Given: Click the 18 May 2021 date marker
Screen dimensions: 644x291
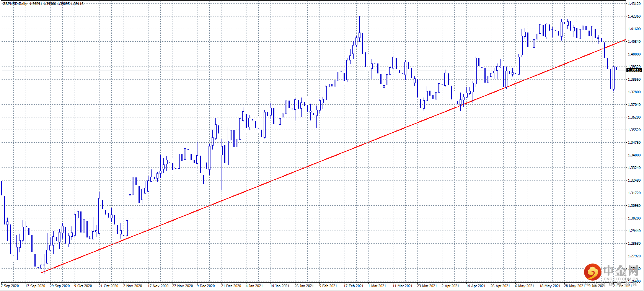Looking at the screenshot, I should pyautogui.click(x=550, y=286).
